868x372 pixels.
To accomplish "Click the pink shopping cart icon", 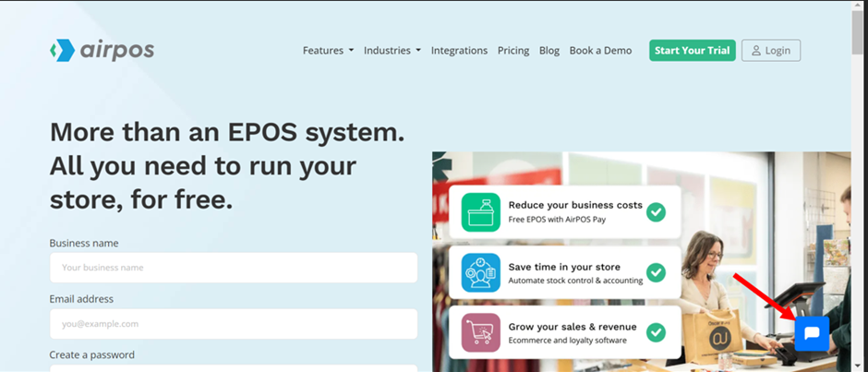I will [x=480, y=332].
